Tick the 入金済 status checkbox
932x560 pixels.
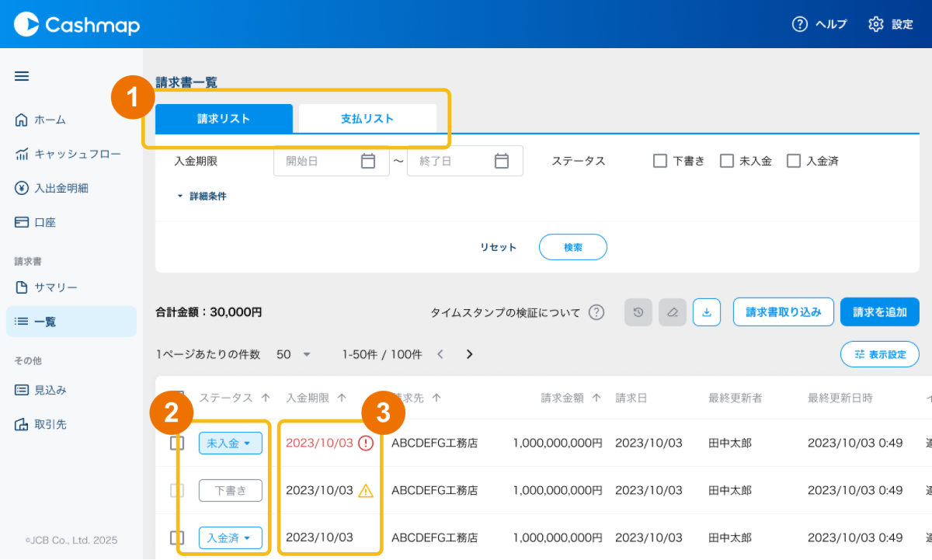[x=794, y=161]
